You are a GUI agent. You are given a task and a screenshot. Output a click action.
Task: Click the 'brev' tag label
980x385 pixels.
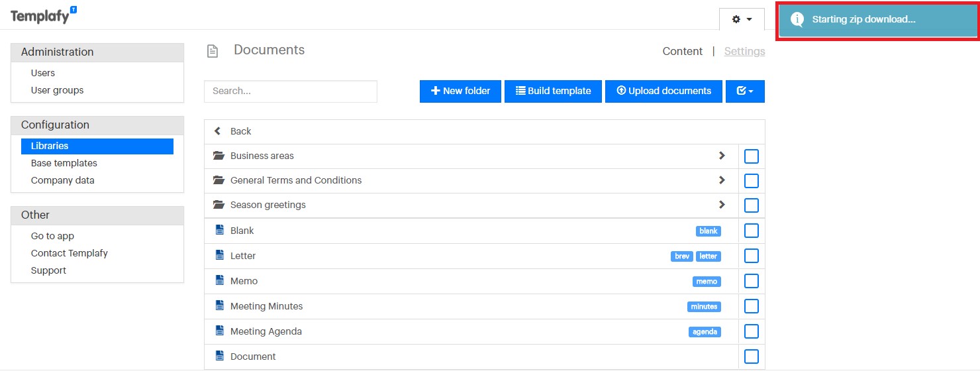(682, 256)
